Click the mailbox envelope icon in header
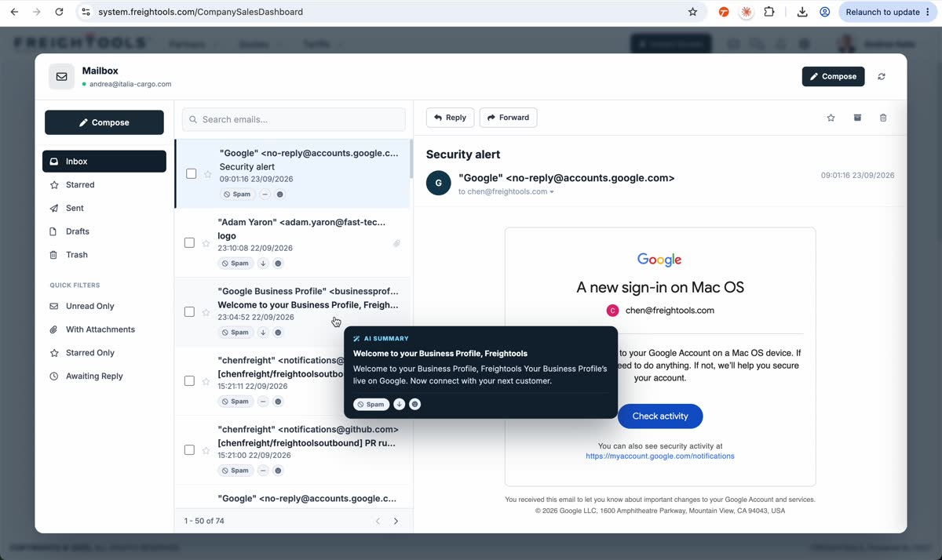The image size is (942, 560). (x=61, y=77)
